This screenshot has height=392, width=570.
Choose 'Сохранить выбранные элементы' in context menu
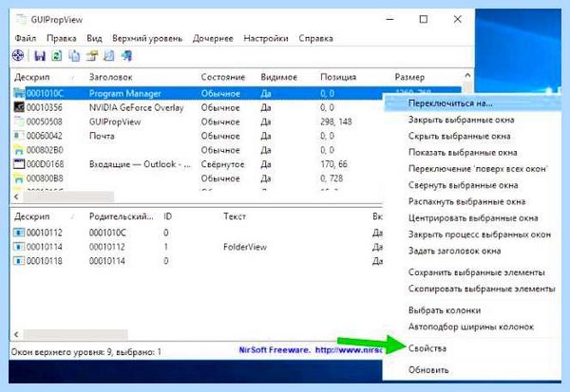pyautogui.click(x=472, y=272)
